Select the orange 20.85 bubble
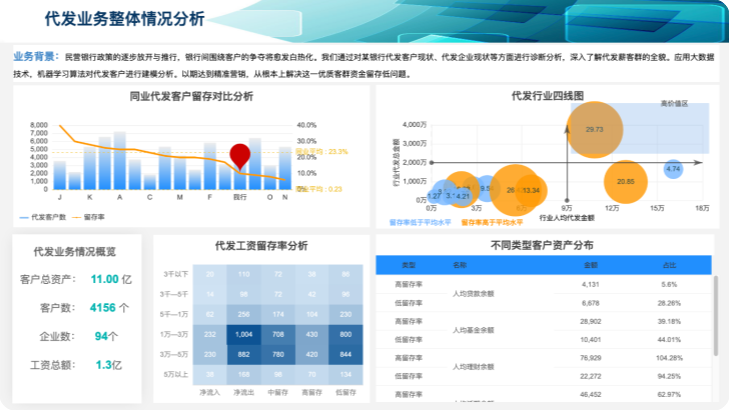Screen dimensions: 729x410 click(625, 182)
